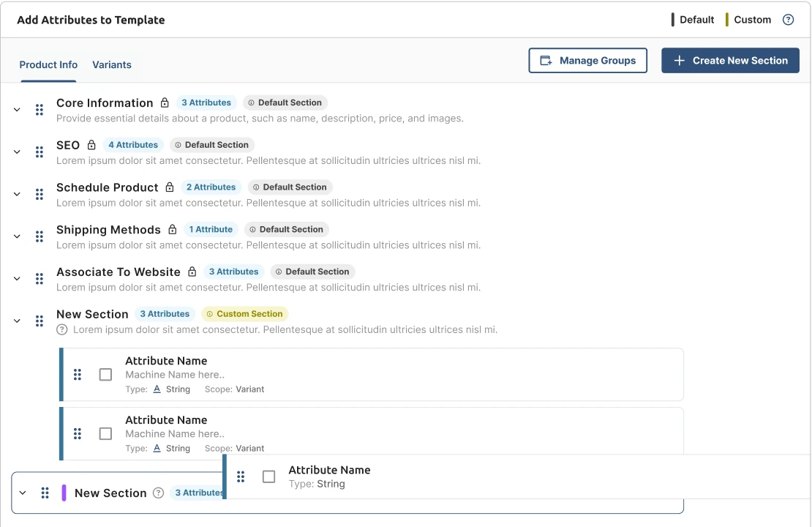812x527 pixels.
Task: Click 3 Attributes badge on Custom Section row
Action: click(x=165, y=314)
